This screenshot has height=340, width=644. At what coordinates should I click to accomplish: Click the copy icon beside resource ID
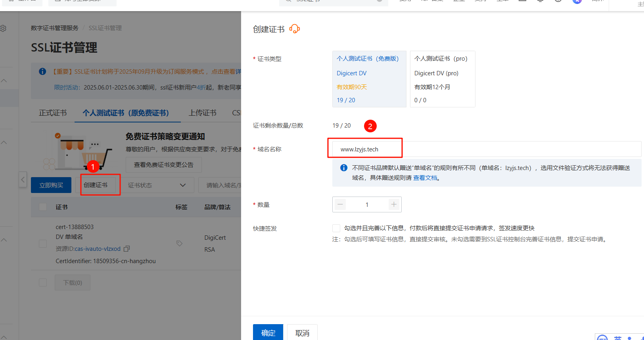[x=127, y=249]
